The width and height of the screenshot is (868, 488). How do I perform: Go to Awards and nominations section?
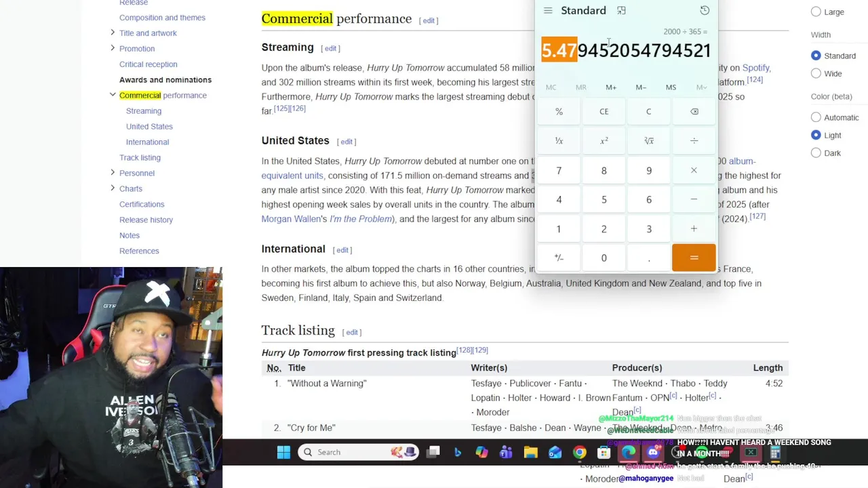click(165, 80)
